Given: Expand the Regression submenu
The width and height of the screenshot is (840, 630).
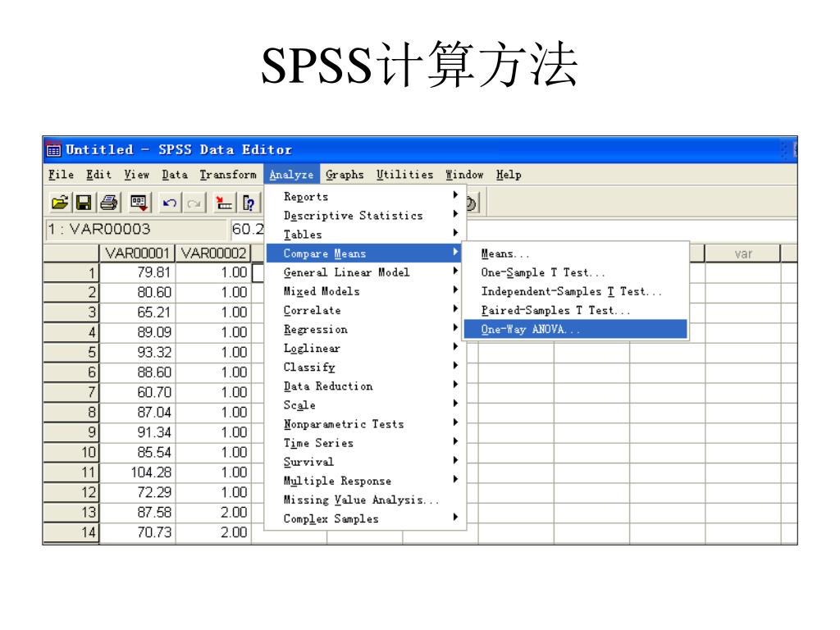Looking at the screenshot, I should coord(366,330).
